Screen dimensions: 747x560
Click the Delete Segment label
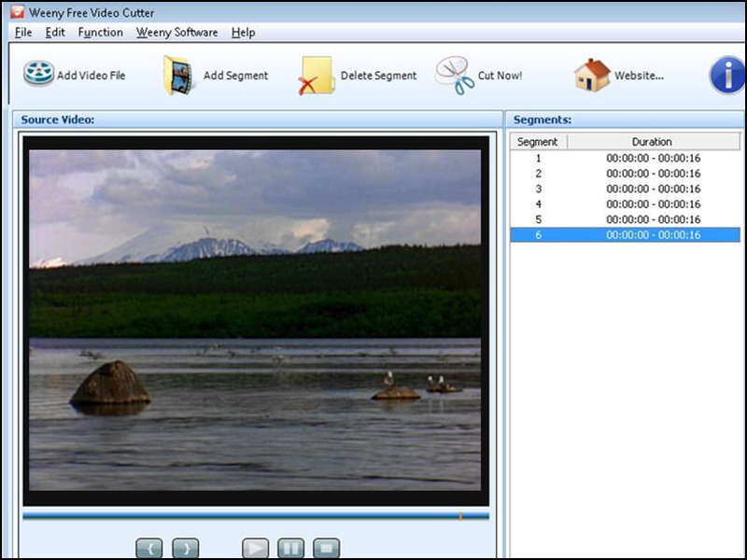(379, 76)
